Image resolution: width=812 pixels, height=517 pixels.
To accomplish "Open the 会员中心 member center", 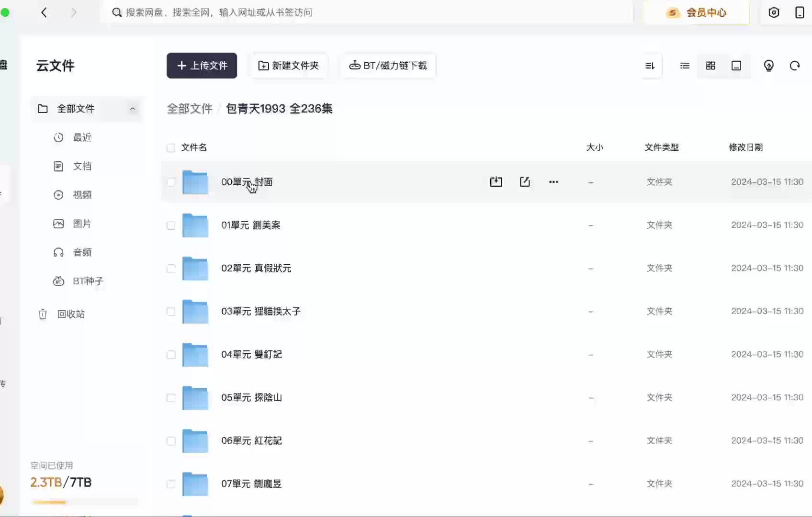I will [697, 12].
